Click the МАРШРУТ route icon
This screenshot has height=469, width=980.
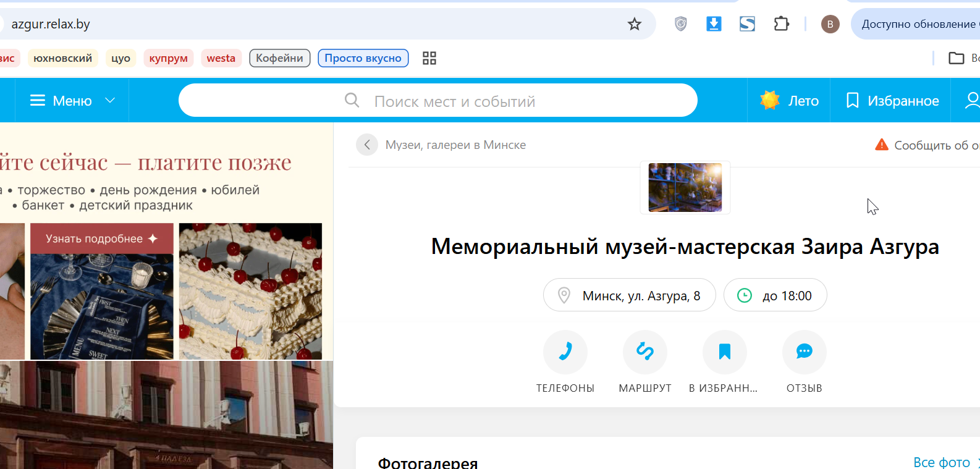645,352
